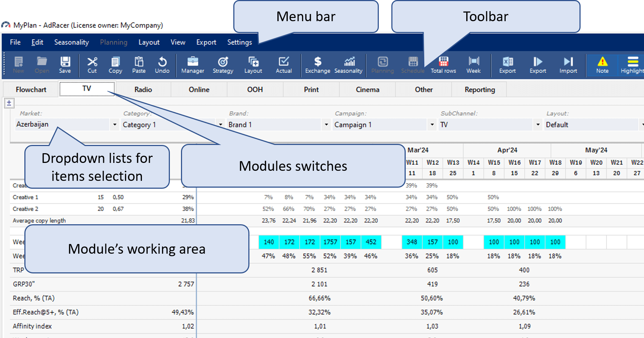Click the May'24 month header
Image resolution: width=644 pixels, height=338 pixels.
point(596,150)
